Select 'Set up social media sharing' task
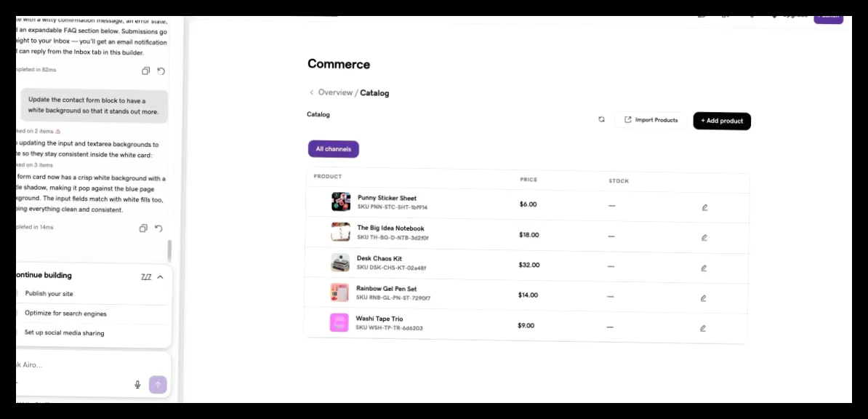 (64, 333)
